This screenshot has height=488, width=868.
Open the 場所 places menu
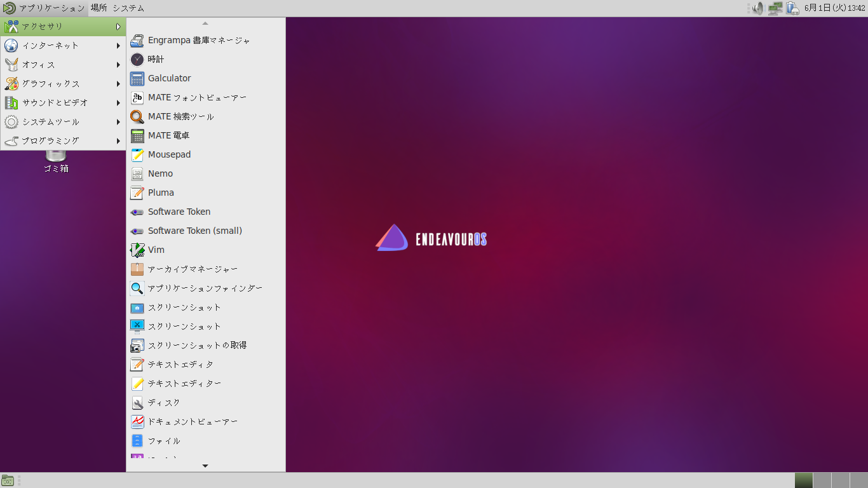tap(98, 8)
